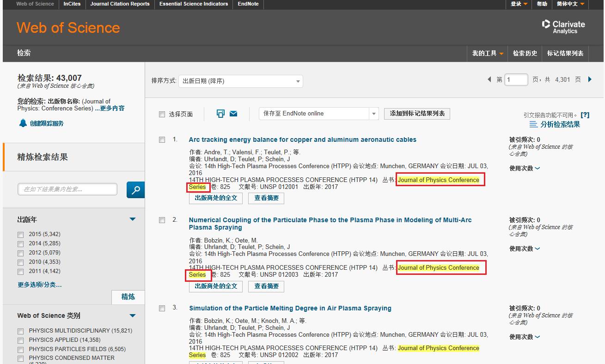Click Journal of Physics Conference link, result 3

[438, 348]
